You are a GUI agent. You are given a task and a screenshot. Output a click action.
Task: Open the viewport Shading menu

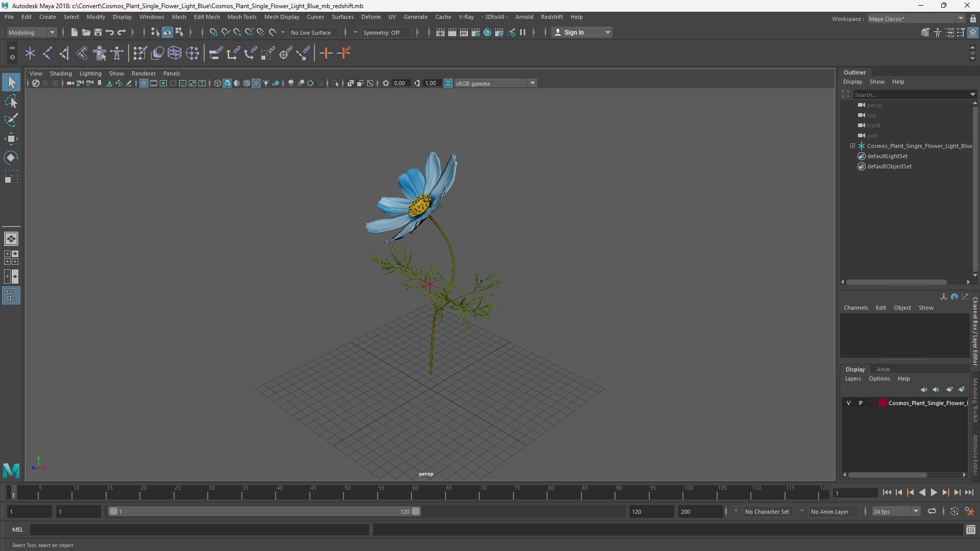(x=61, y=73)
